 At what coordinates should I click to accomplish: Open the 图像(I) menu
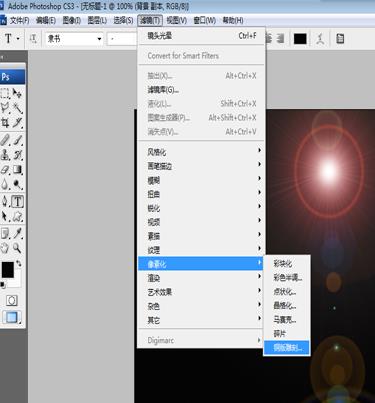pos(72,21)
